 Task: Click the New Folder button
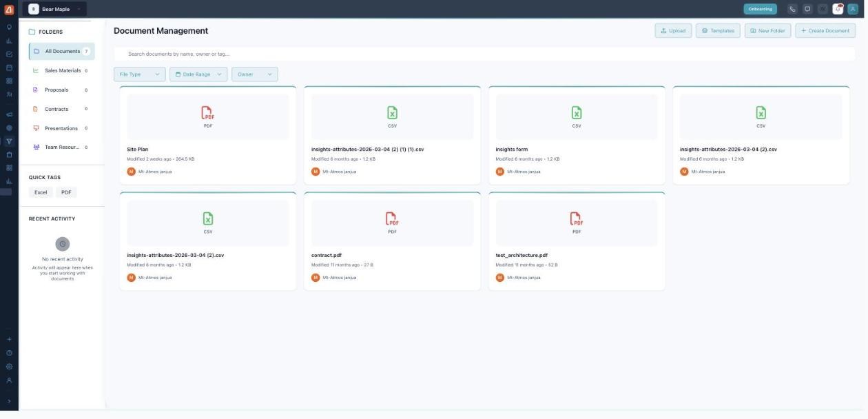(x=767, y=30)
